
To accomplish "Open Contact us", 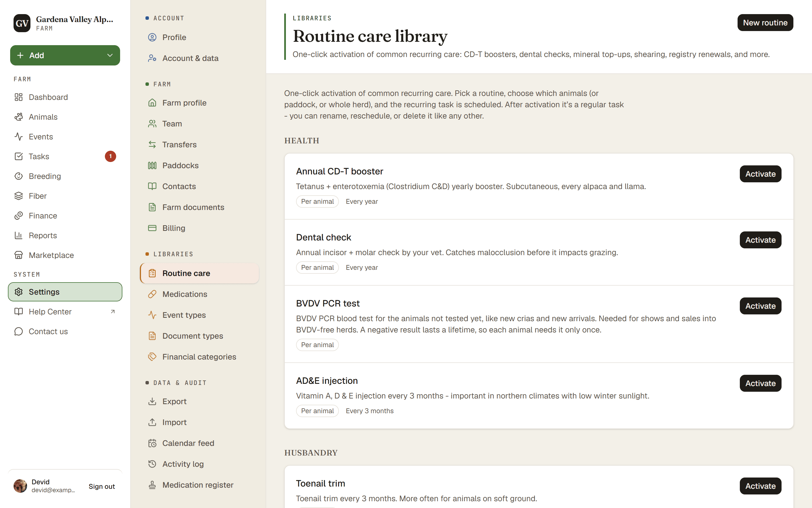I will 65,332.
